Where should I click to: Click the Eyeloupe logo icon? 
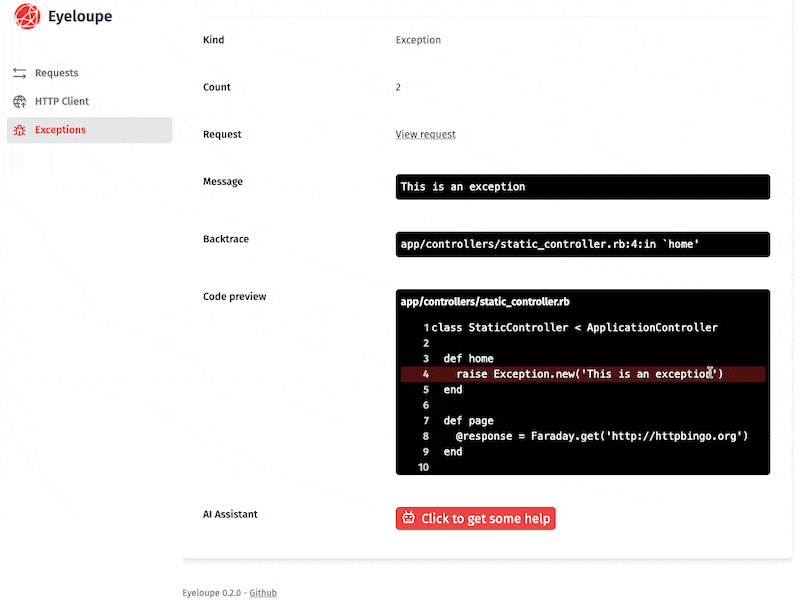(x=26, y=17)
